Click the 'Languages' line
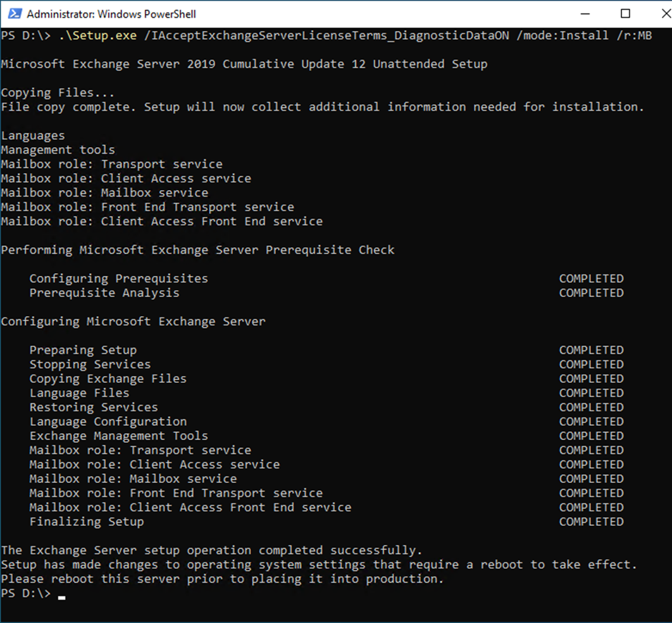 pyautogui.click(x=33, y=136)
